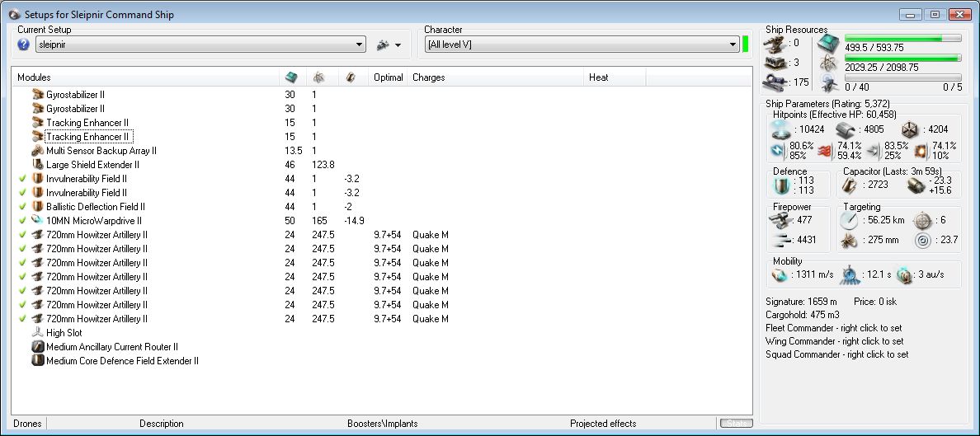Click the powergrid atom icon in Ship Resources

click(x=829, y=63)
